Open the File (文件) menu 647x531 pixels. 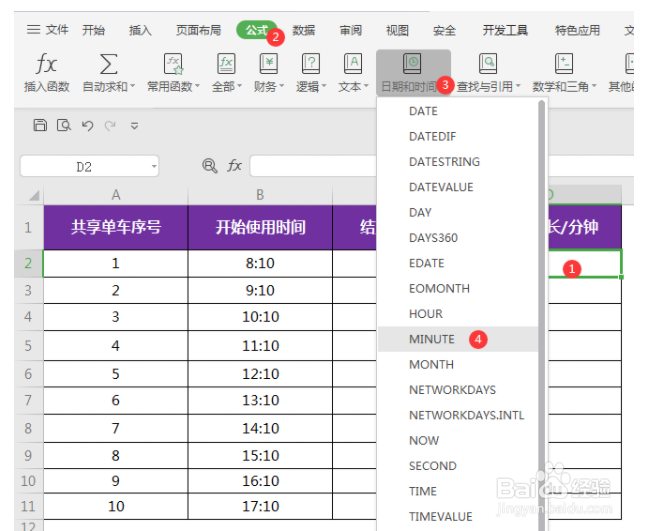click(x=48, y=31)
